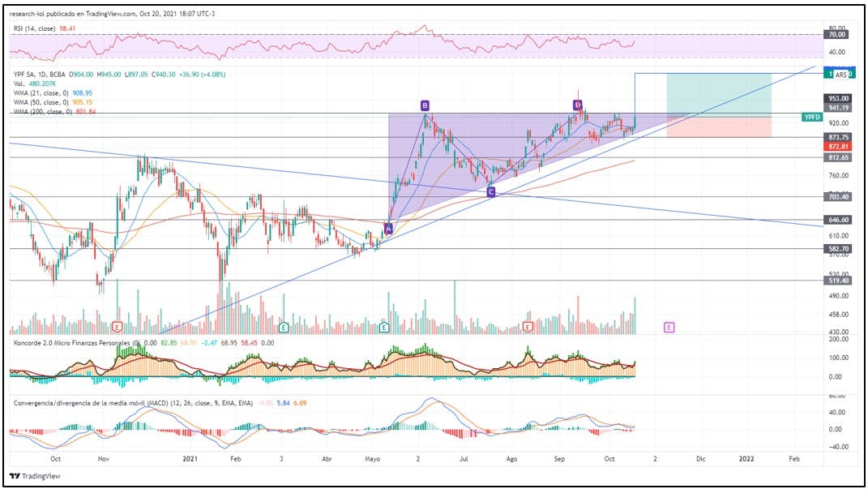Click the 812.65 price level label

pyautogui.click(x=838, y=158)
